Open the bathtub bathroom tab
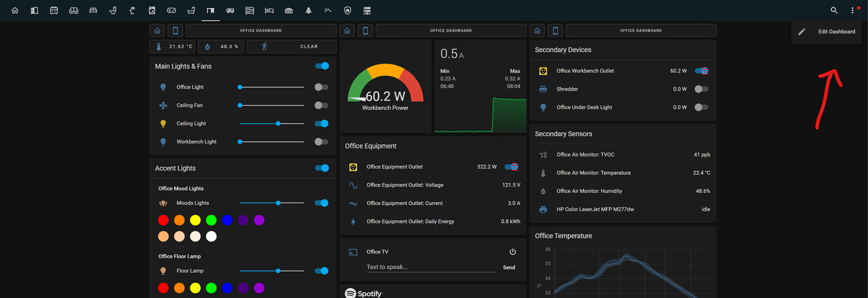The image size is (868, 298). click(191, 11)
